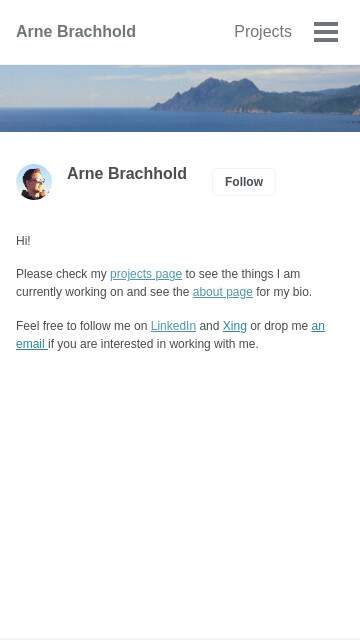Click the Arne Brachhold site title in header
The image size is (360, 640).
pos(76,32)
